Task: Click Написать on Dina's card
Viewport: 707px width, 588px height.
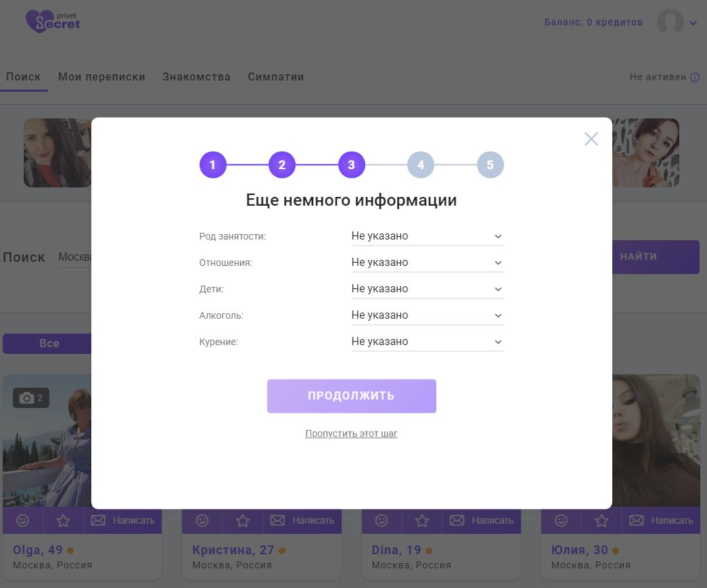Action: click(x=482, y=521)
